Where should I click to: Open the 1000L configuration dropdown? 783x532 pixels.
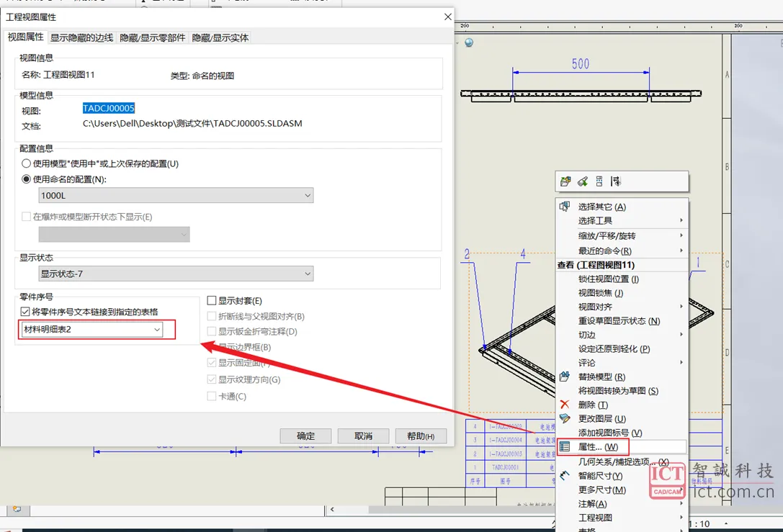(x=176, y=195)
